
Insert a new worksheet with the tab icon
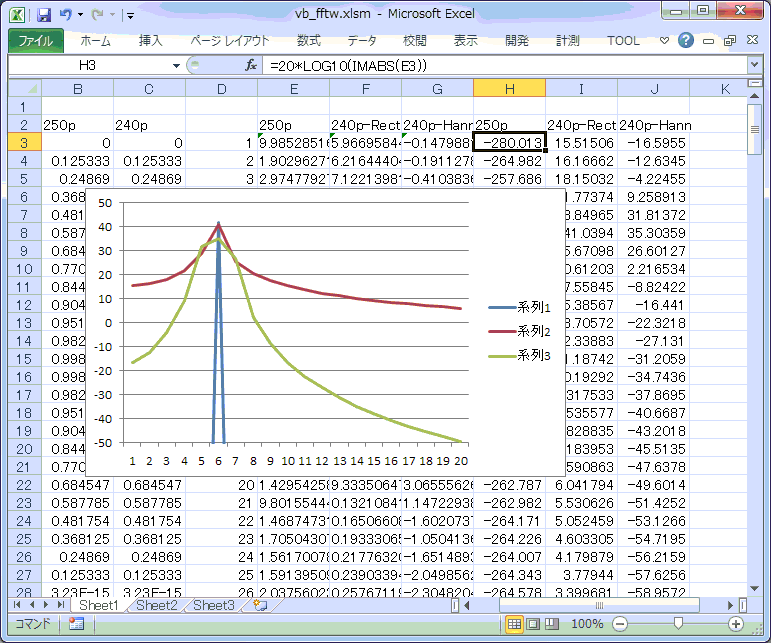click(260, 605)
